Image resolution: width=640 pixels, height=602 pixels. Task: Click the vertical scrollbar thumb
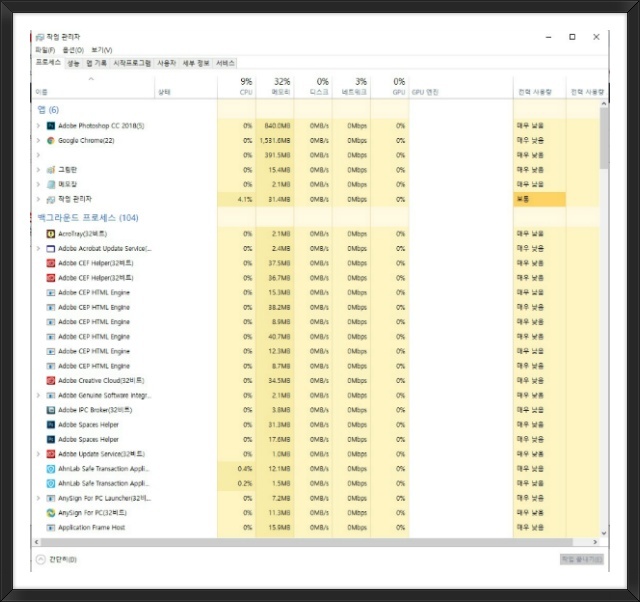(x=604, y=138)
